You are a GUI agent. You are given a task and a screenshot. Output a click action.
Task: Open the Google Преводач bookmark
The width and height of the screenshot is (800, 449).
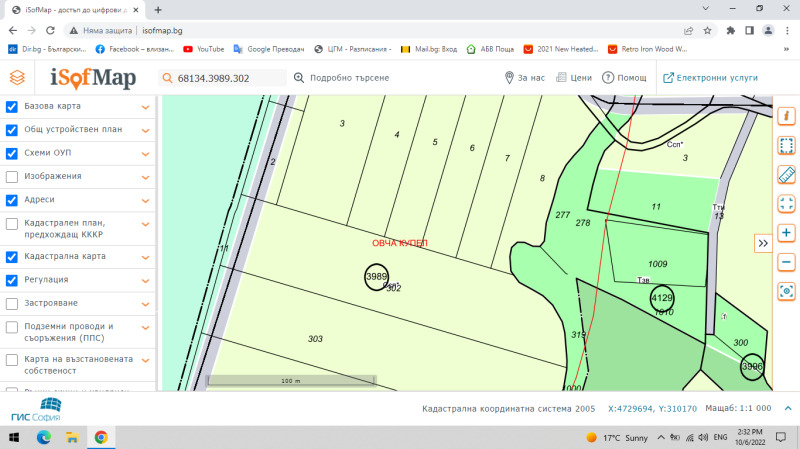[x=269, y=49]
